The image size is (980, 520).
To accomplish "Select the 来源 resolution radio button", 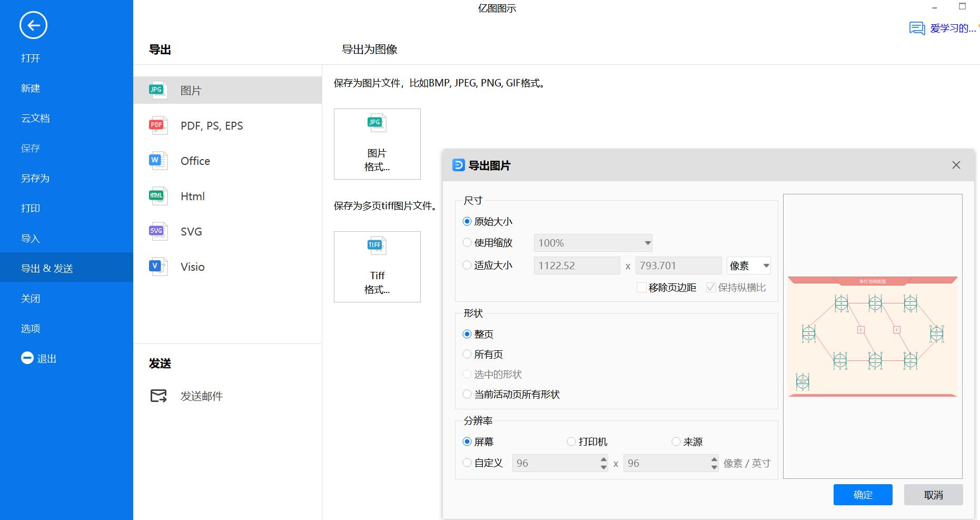I will tap(675, 441).
